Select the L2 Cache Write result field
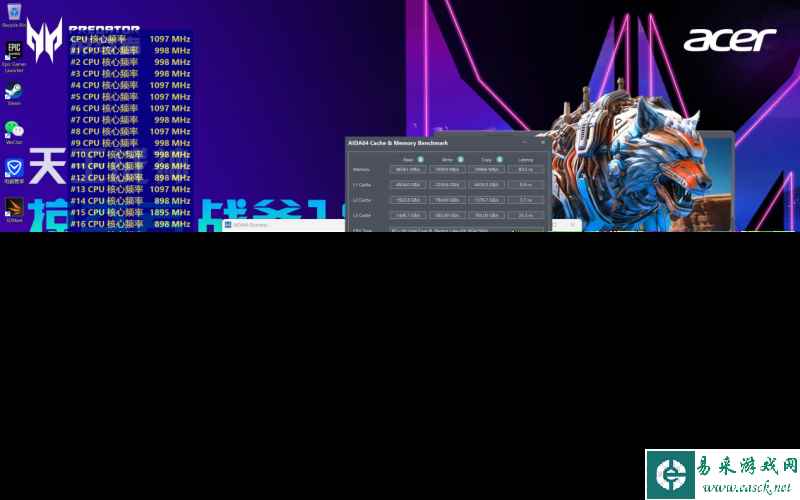The image size is (800, 500). tap(447, 200)
